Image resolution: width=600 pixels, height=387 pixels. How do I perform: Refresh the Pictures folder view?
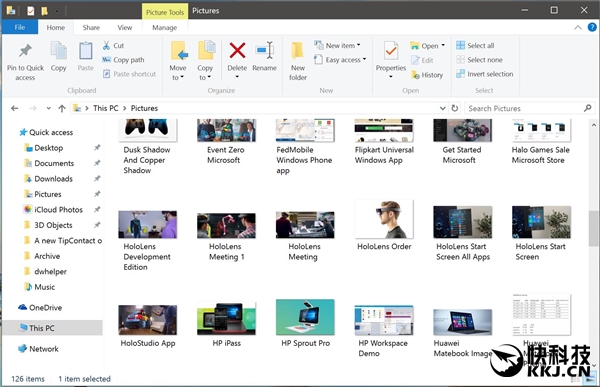click(x=455, y=108)
